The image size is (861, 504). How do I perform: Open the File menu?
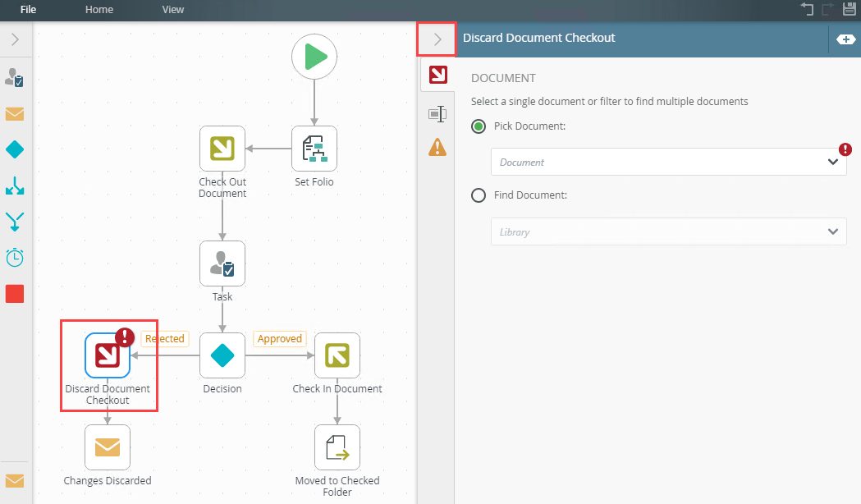tap(29, 10)
